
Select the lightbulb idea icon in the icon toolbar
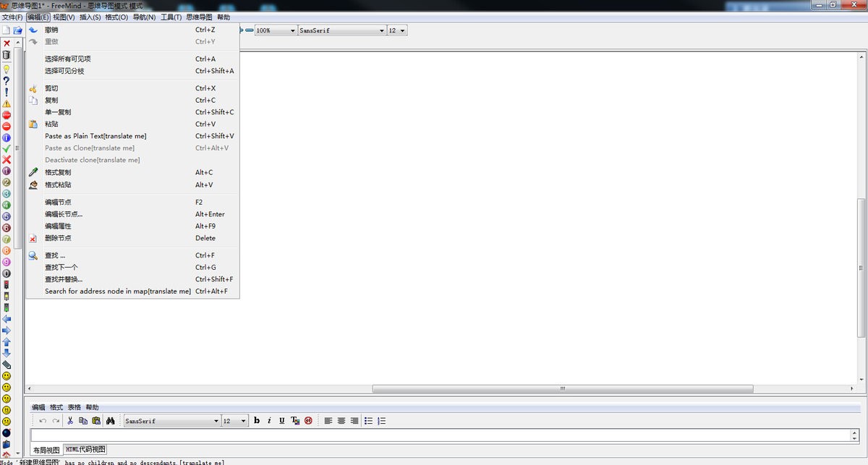coord(7,68)
